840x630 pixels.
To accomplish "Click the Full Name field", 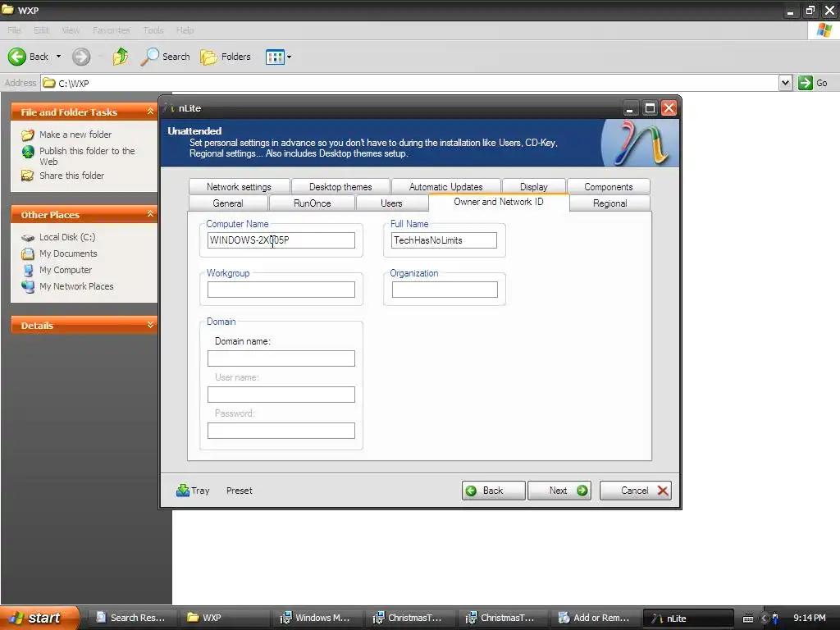I will tap(444, 240).
